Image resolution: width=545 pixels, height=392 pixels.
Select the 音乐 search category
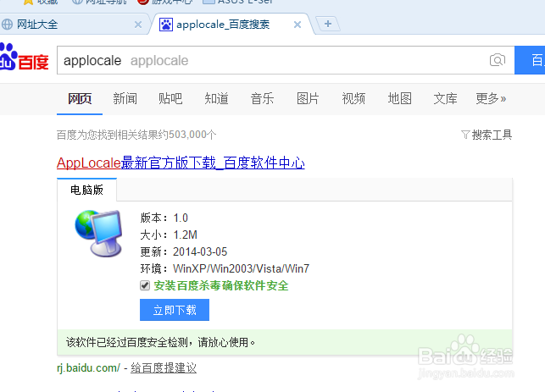[262, 98]
